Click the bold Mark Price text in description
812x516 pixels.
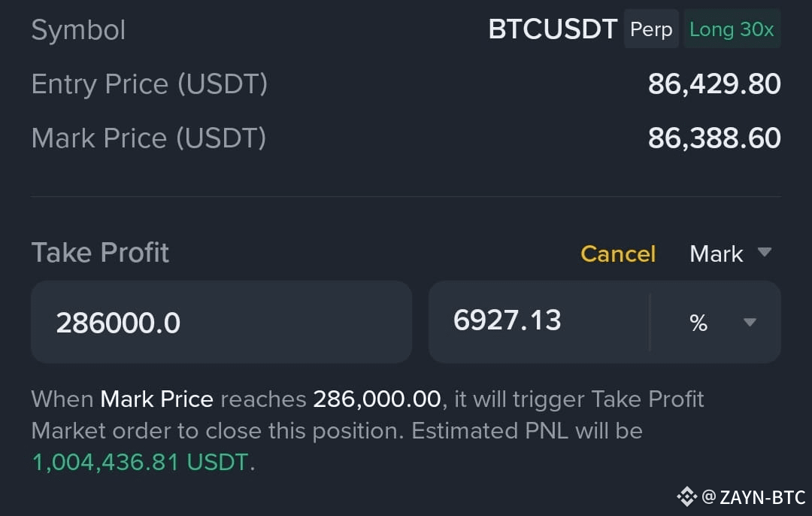click(x=156, y=399)
